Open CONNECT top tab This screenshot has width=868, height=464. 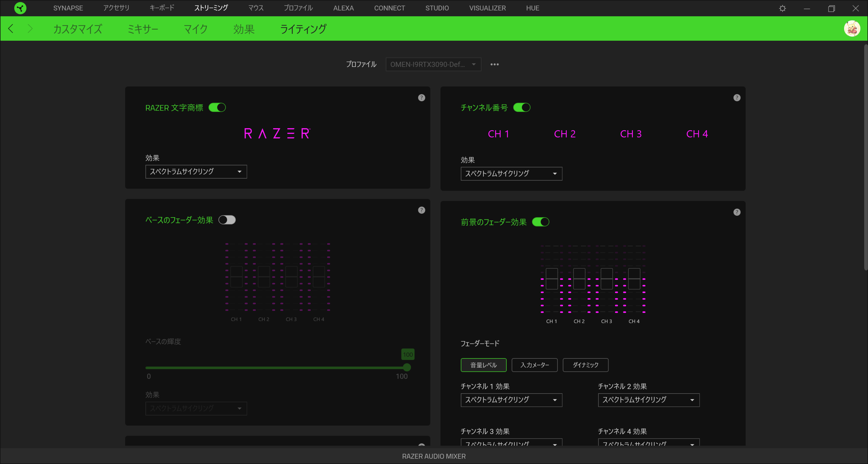tap(389, 8)
